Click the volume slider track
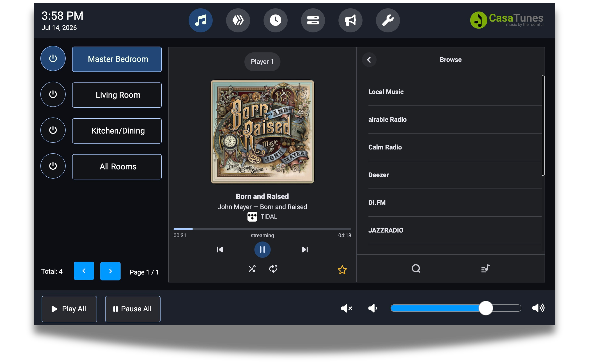 coord(456,308)
